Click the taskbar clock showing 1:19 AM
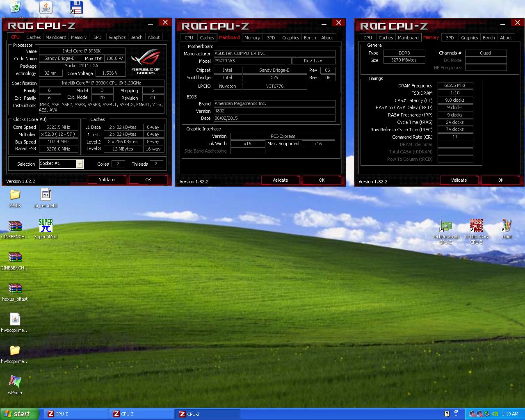 510,414
